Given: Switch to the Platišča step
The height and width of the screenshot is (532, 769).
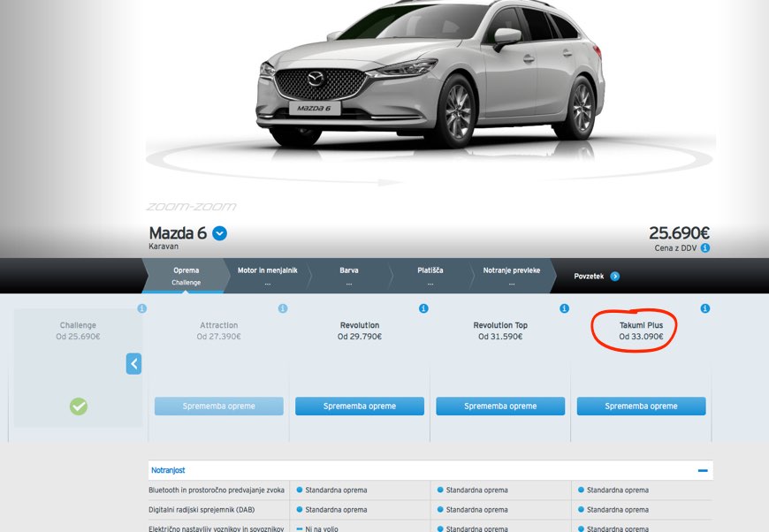Looking at the screenshot, I should 430,276.
